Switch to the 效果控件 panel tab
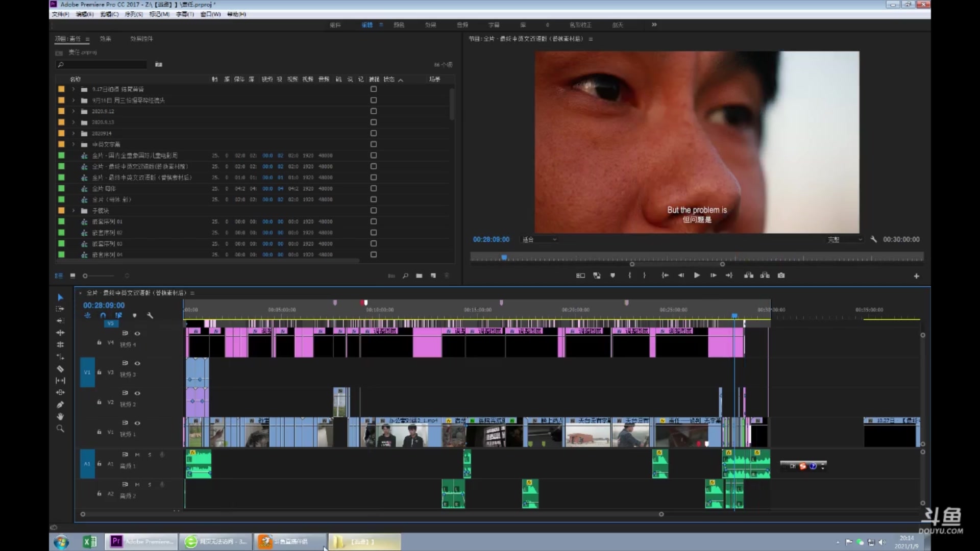Screen dimensions: 980x551 coord(141,39)
